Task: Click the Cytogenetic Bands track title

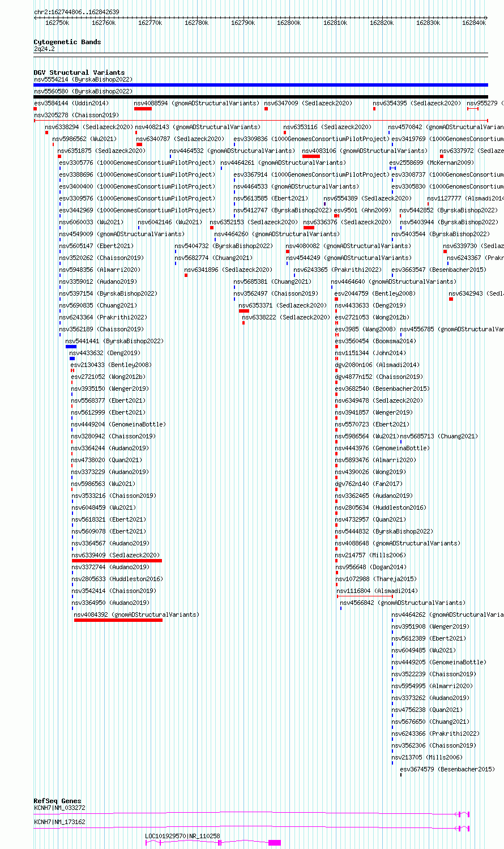Action: point(67,42)
